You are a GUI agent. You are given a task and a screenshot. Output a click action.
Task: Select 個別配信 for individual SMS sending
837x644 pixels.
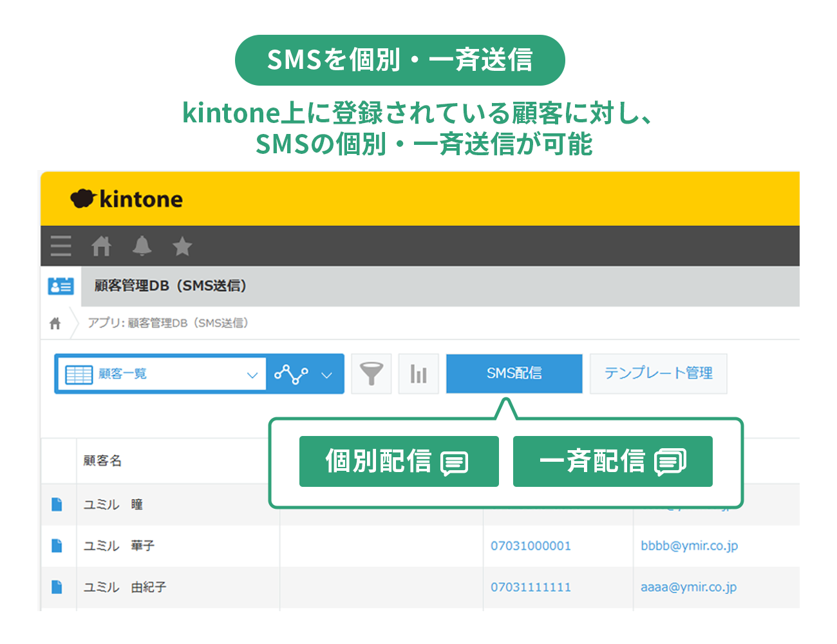click(399, 461)
